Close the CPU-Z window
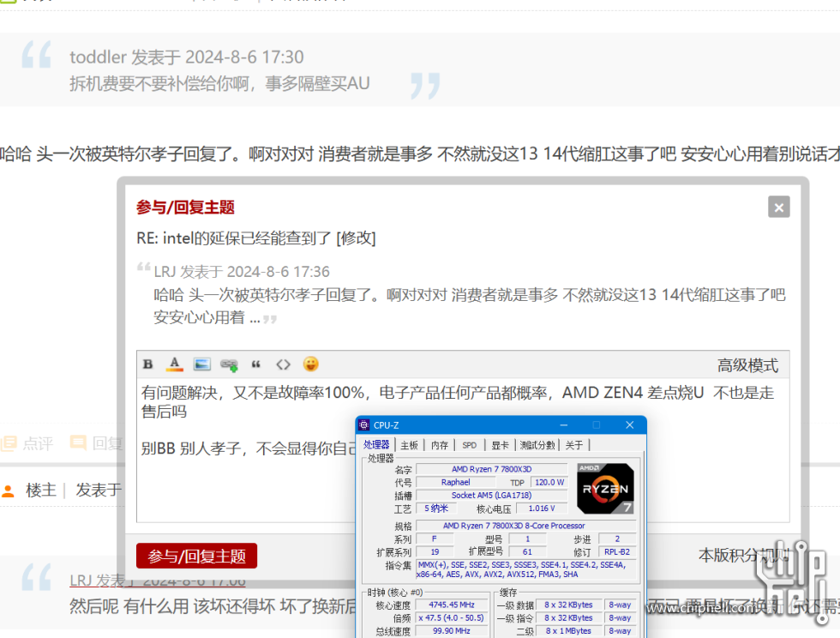Screen dimensions: 840x638 pyautogui.click(x=629, y=425)
